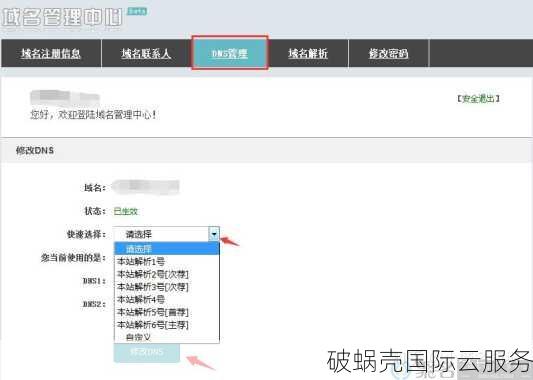Choose 本站解析4号 option
Viewport: 533px width, 380px height.
[167, 299]
